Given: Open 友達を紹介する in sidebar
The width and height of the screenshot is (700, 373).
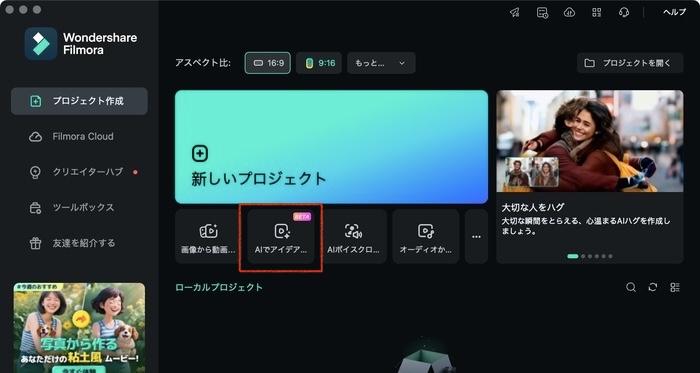Looking at the screenshot, I should 79,243.
